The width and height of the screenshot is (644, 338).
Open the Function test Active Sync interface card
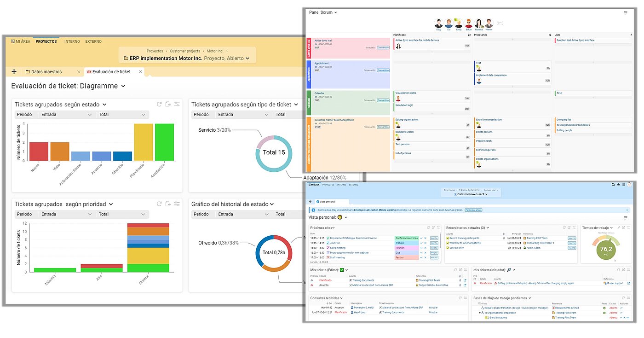pyautogui.click(x=593, y=41)
